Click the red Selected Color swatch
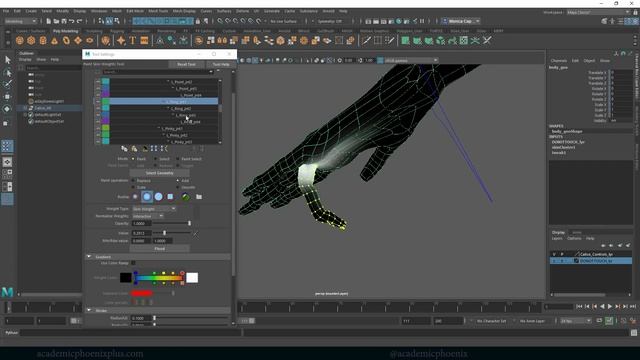Viewport: 640px width, 360px height. click(x=141, y=293)
